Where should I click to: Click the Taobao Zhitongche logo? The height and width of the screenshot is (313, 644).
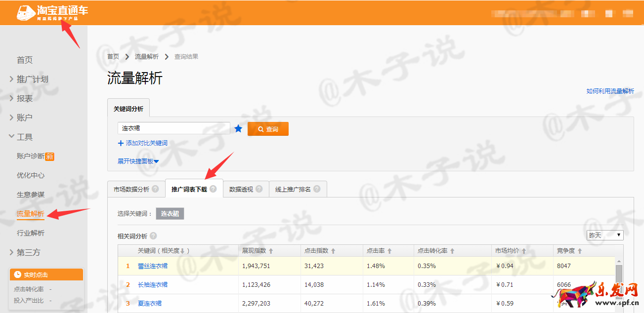[52, 12]
